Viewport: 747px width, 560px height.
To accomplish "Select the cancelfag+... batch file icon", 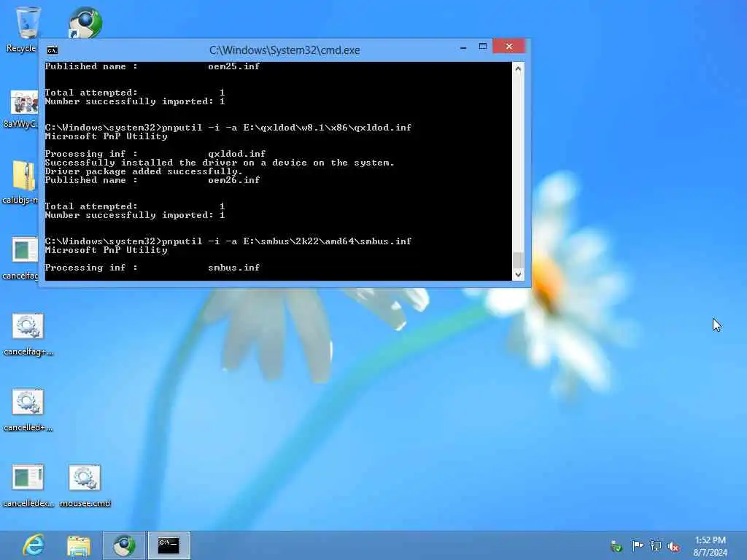I will pyautogui.click(x=28, y=326).
